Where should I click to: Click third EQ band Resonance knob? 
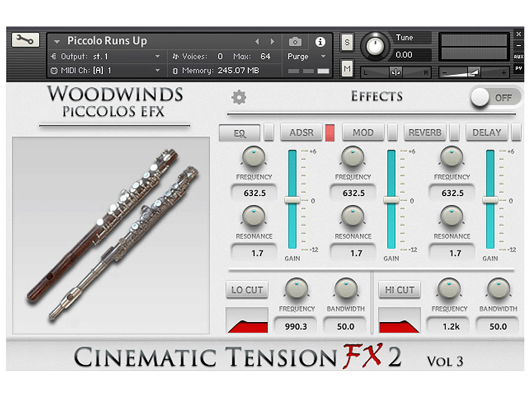point(452,216)
